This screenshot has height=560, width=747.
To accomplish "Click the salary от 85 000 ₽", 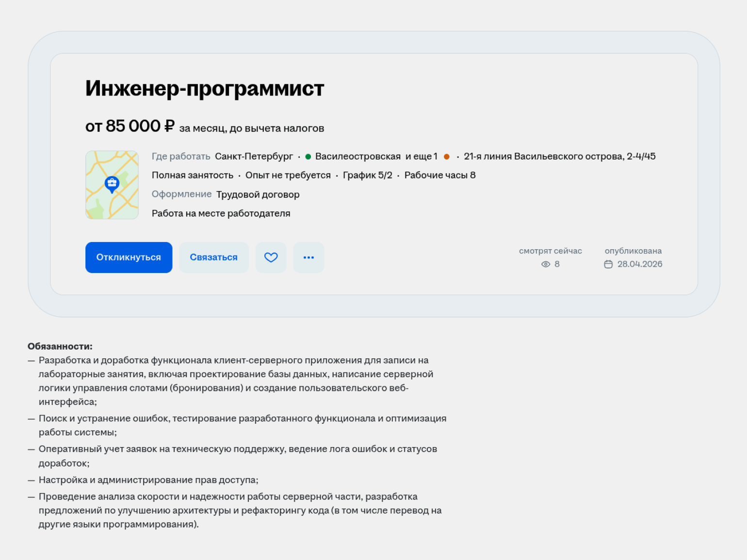I will click(x=130, y=126).
